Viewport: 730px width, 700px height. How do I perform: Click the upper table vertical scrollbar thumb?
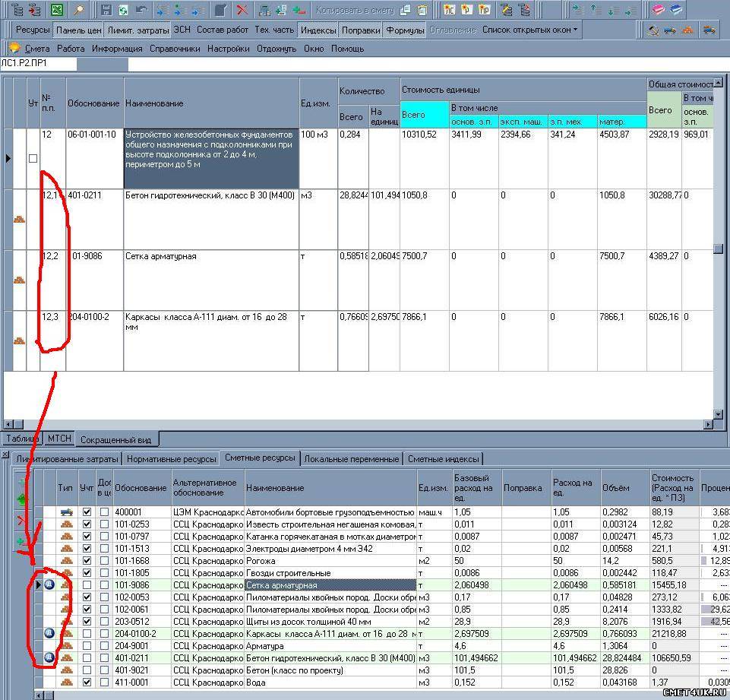click(718, 249)
